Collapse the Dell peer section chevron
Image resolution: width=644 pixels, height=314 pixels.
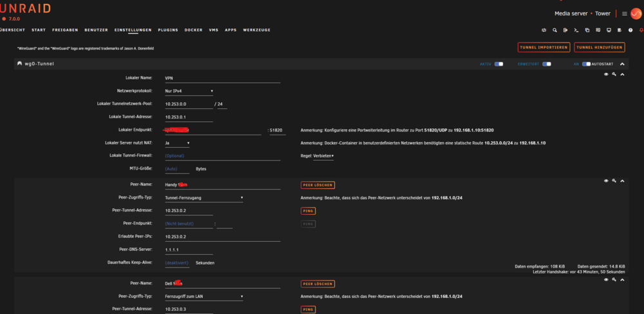point(622,279)
